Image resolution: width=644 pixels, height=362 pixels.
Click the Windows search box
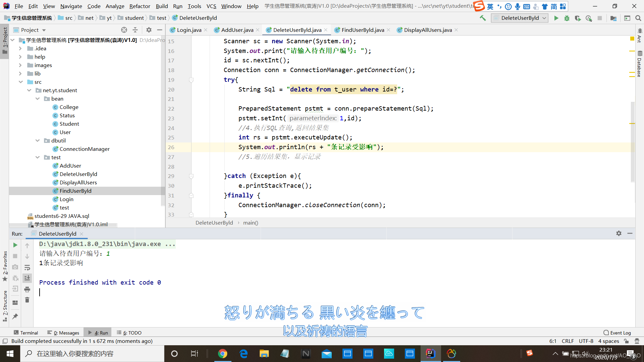tap(92, 354)
